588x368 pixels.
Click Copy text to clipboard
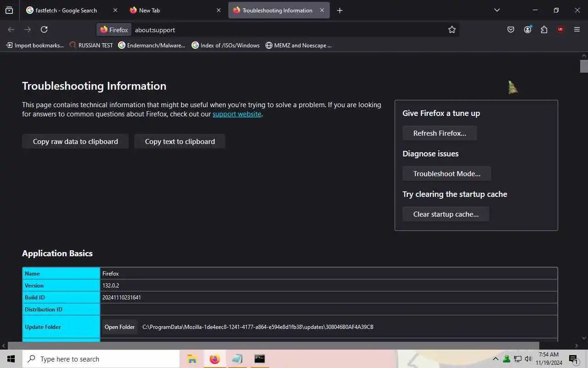180,141
